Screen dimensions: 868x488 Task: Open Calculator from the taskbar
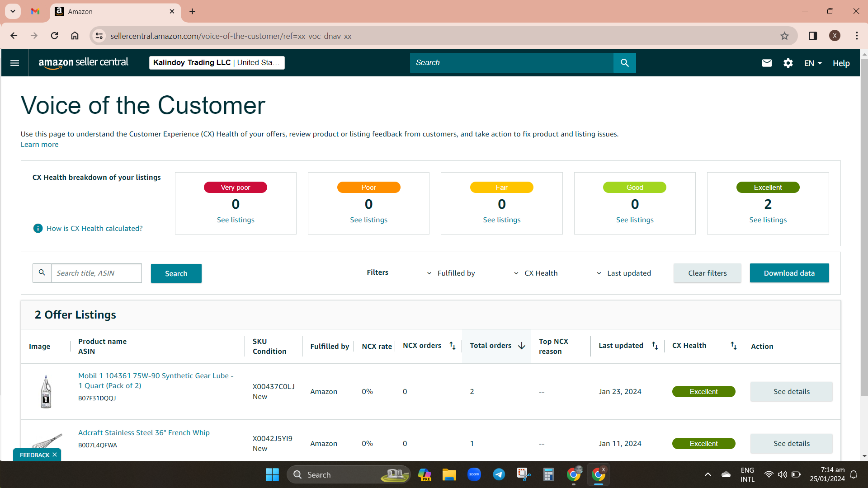548,474
